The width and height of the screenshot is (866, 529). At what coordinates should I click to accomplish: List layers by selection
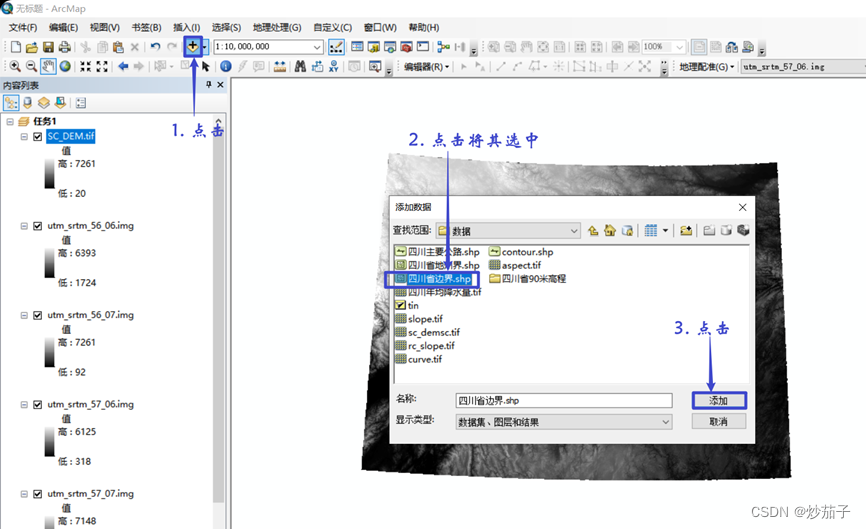(x=60, y=103)
